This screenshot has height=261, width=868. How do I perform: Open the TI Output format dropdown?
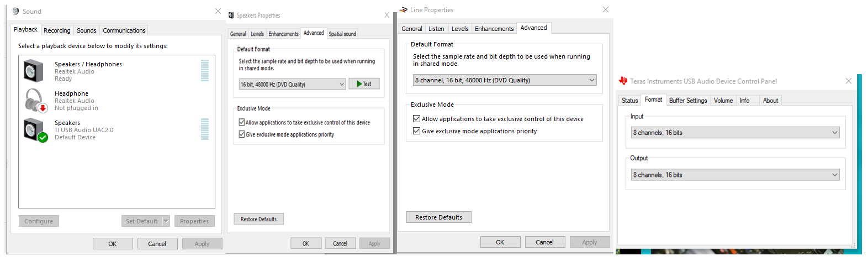(735, 175)
